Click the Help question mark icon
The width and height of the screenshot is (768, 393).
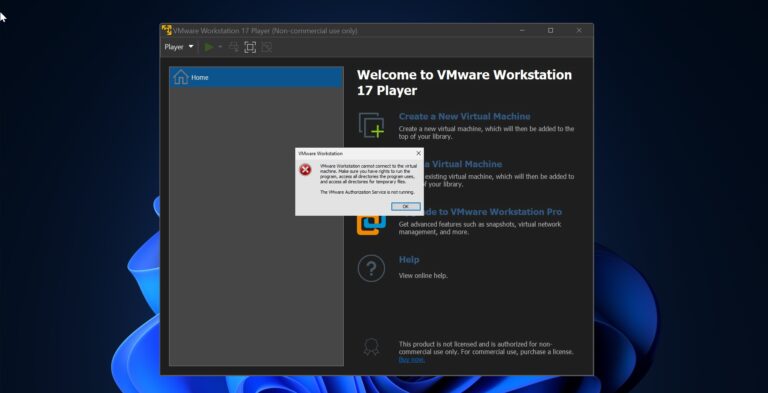click(371, 269)
